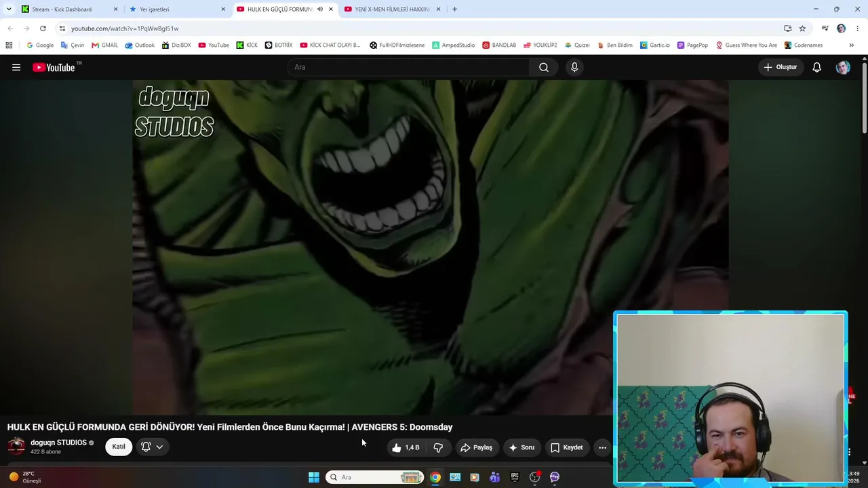Share video with Paylaş button

tap(477, 447)
